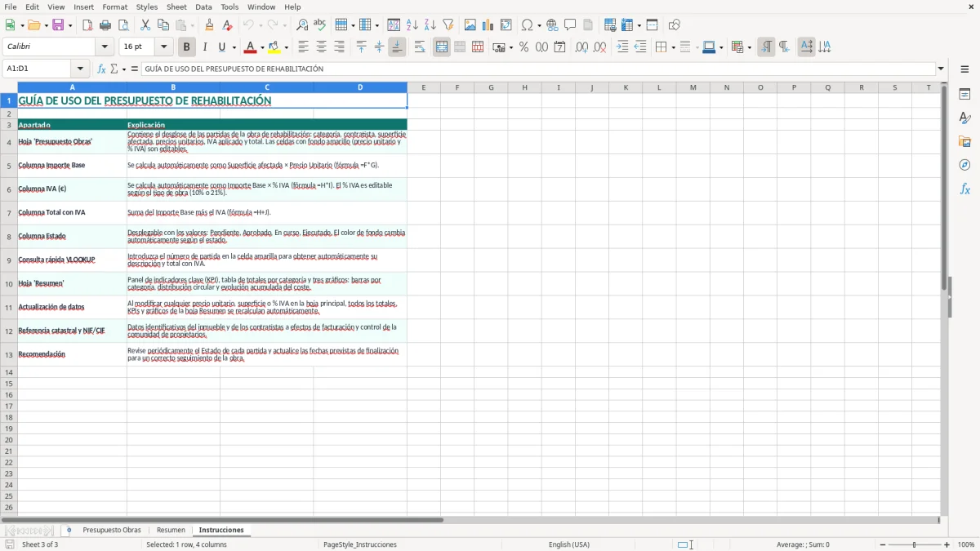This screenshot has width=980, height=551.
Task: Open Sidebar Navigator deck
Action: [x=964, y=165]
